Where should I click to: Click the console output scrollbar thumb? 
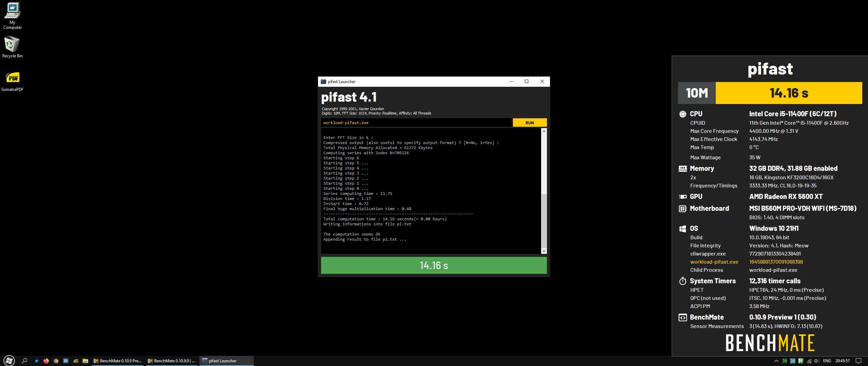click(x=544, y=221)
